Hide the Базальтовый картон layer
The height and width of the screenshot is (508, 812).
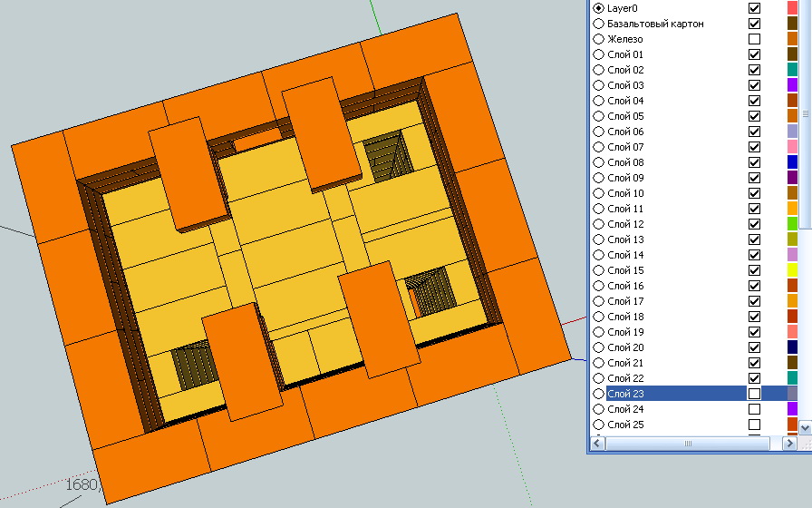[754, 24]
